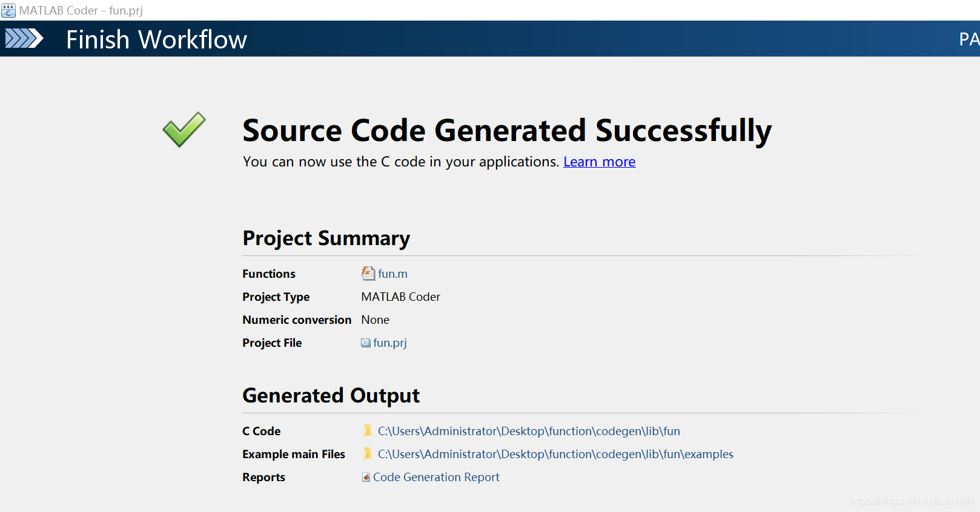980x512 pixels.
Task: Click the Generated Output heading
Action: [x=331, y=395]
